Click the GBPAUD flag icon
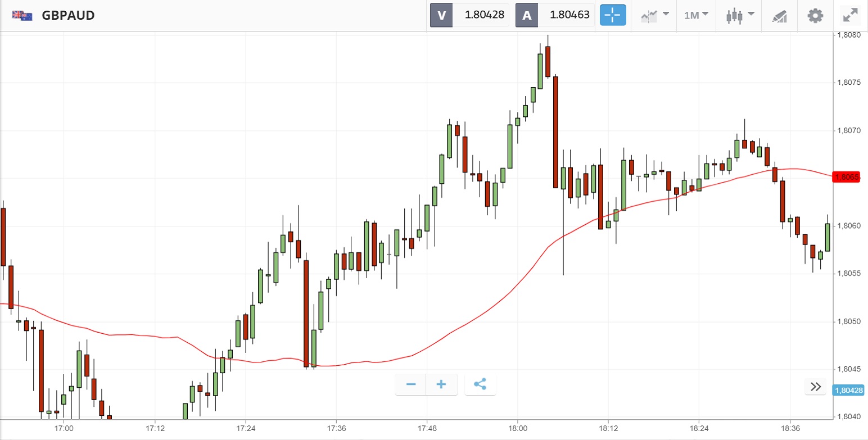The height and width of the screenshot is (440, 868). point(22,16)
